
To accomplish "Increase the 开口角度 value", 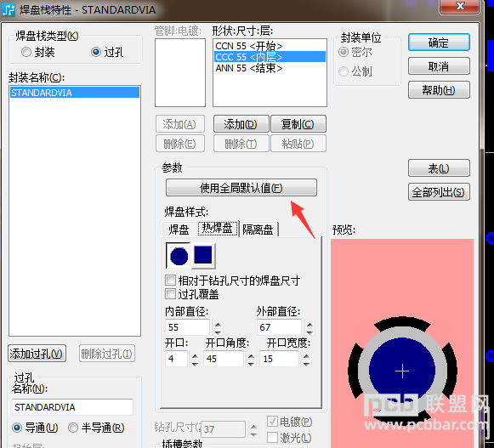I will [251, 355].
